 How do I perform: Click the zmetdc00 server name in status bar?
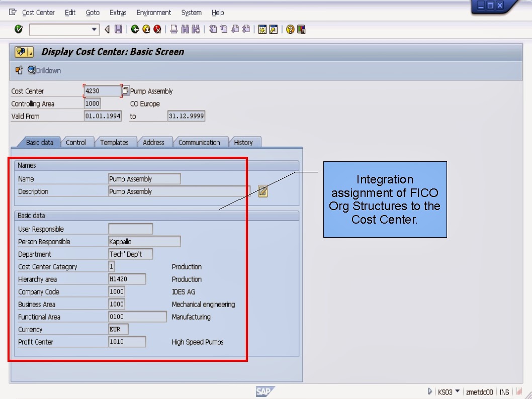tap(479, 392)
